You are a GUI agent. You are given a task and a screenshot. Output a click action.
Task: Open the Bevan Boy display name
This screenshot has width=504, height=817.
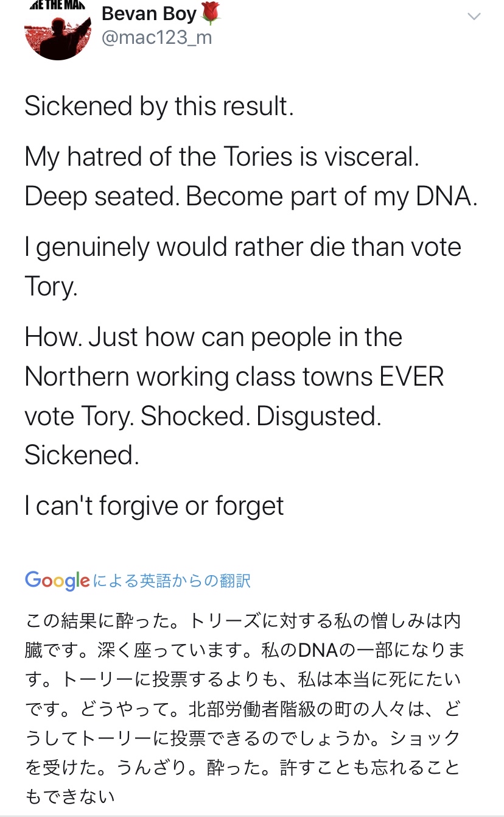149,13
